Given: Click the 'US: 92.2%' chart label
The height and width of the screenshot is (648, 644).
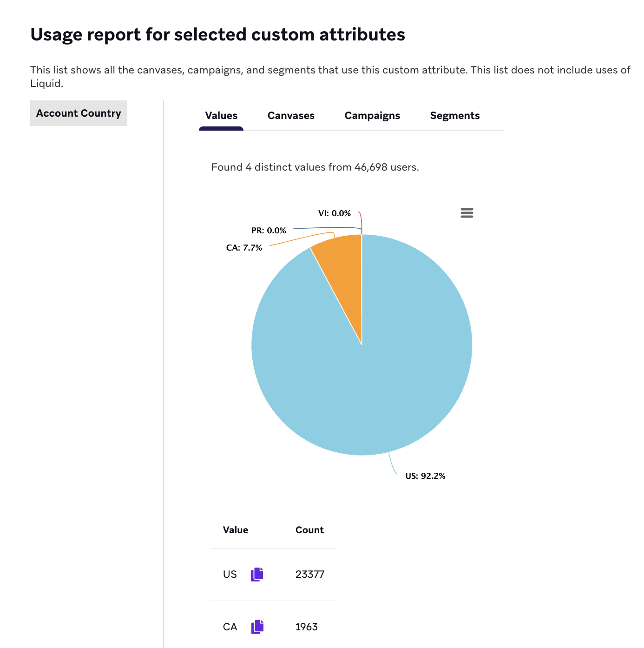Looking at the screenshot, I should (x=425, y=476).
